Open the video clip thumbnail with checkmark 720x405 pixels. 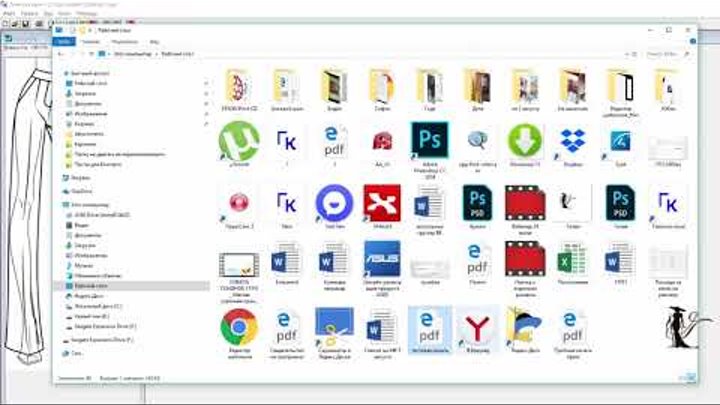point(239,265)
